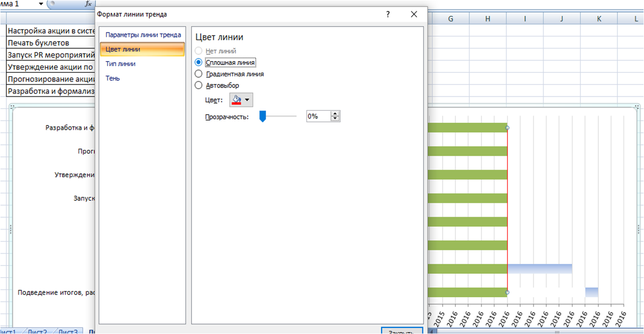This screenshot has height=334, width=644.
Task: Select column H header
Action: coord(488,19)
